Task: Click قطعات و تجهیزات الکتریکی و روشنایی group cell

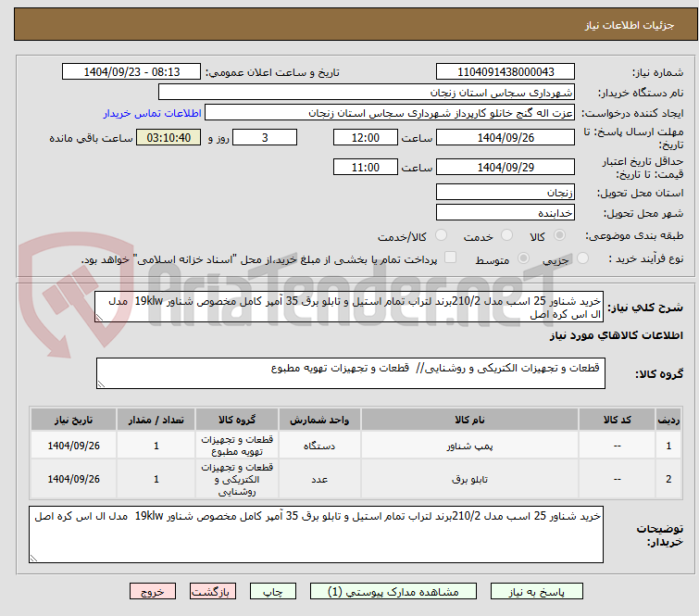Action: [x=237, y=479]
